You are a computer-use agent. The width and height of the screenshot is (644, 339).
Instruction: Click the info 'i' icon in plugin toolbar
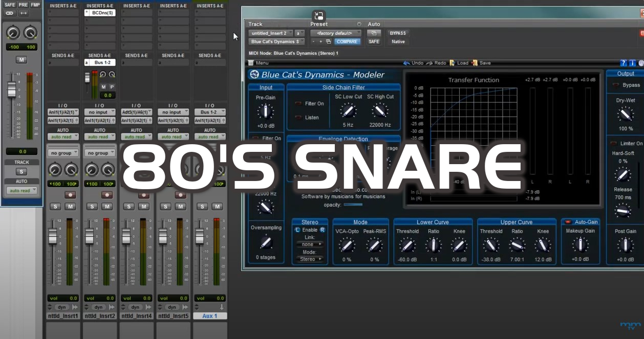pyautogui.click(x=633, y=63)
